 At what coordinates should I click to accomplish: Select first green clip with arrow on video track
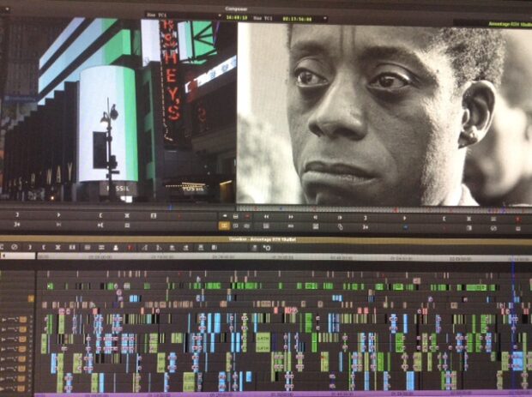[51, 286]
